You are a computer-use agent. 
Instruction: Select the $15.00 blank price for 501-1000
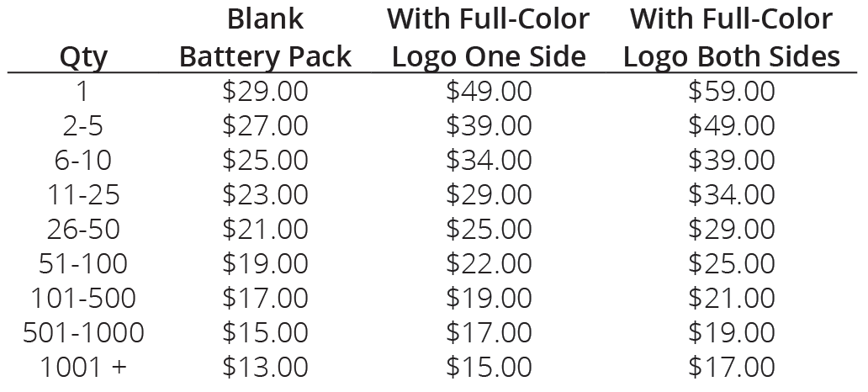pyautogui.click(x=265, y=332)
